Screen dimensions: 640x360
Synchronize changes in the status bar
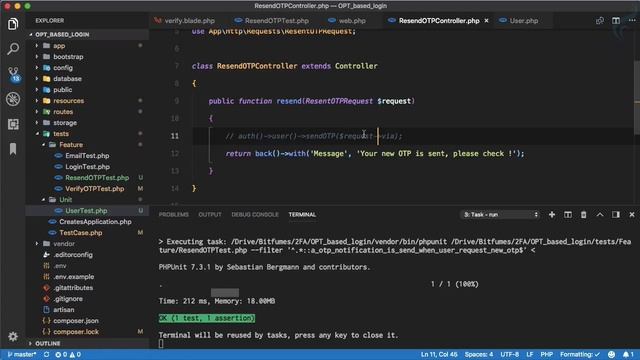[46, 355]
